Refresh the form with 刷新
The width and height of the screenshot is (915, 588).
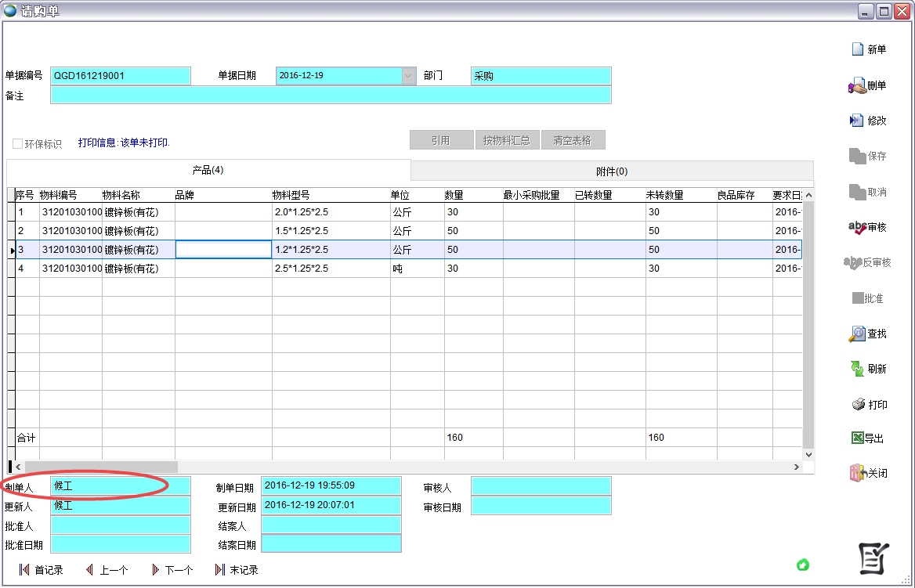click(x=857, y=369)
